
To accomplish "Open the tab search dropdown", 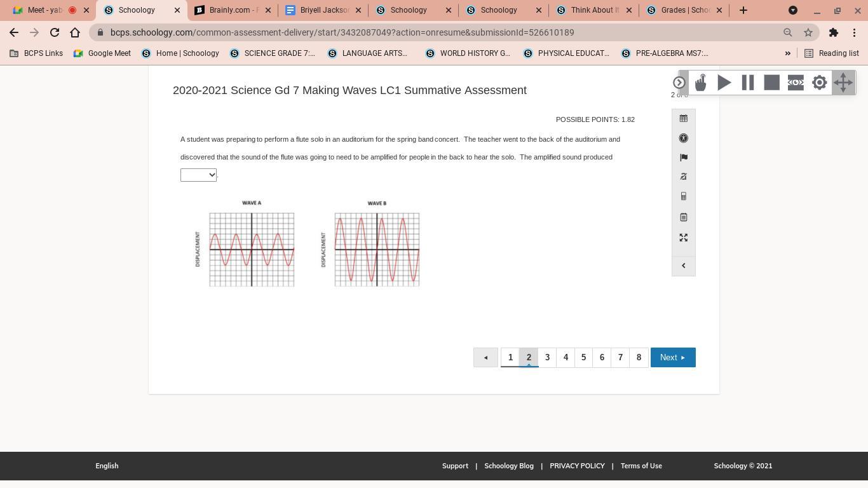I will point(793,10).
